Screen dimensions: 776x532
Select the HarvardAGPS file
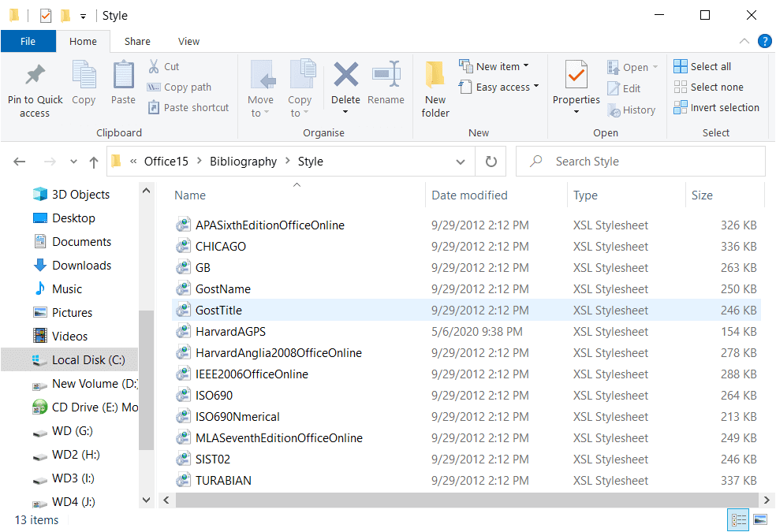[x=466, y=332]
